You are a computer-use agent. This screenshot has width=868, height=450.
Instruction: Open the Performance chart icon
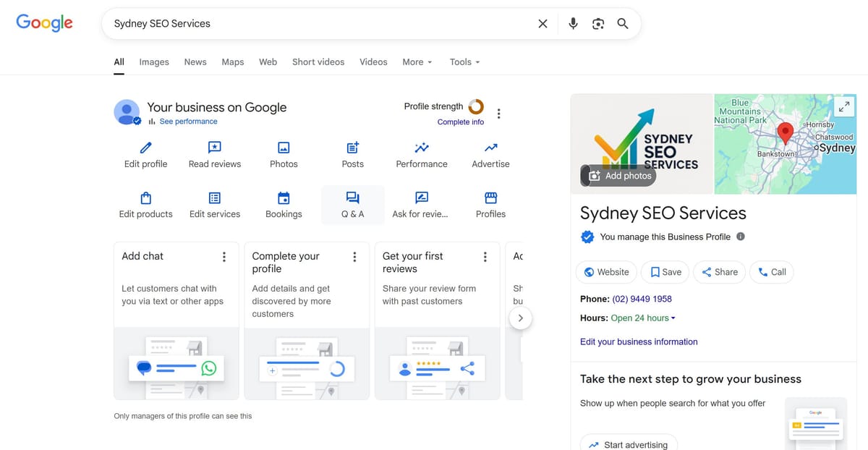[x=421, y=148]
